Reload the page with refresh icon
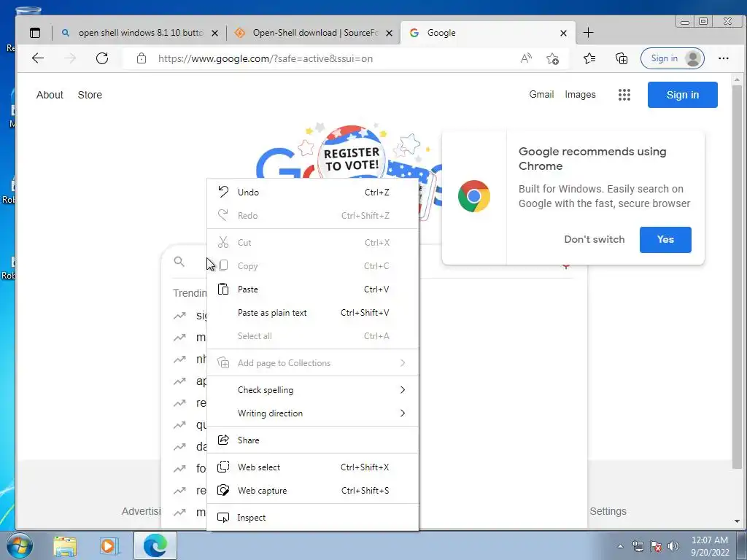Image resolution: width=747 pixels, height=560 pixels. 102,58
